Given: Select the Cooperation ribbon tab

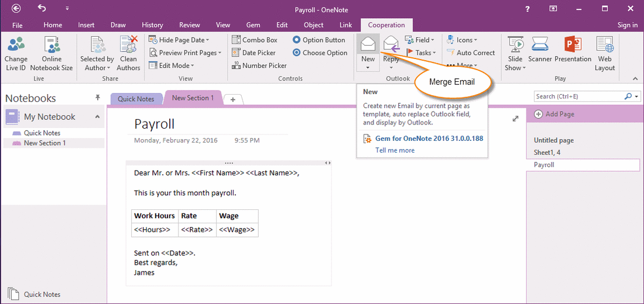Looking at the screenshot, I should tap(386, 25).
